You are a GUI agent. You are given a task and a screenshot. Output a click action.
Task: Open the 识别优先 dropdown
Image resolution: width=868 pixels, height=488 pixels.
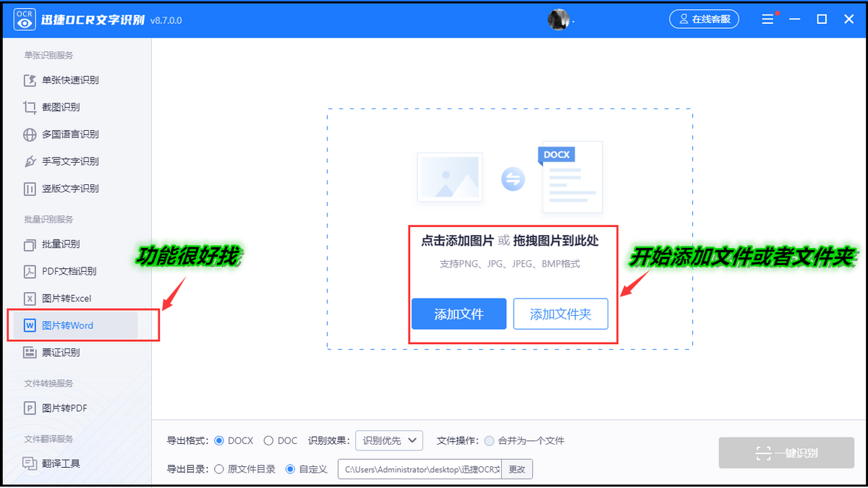click(x=389, y=440)
